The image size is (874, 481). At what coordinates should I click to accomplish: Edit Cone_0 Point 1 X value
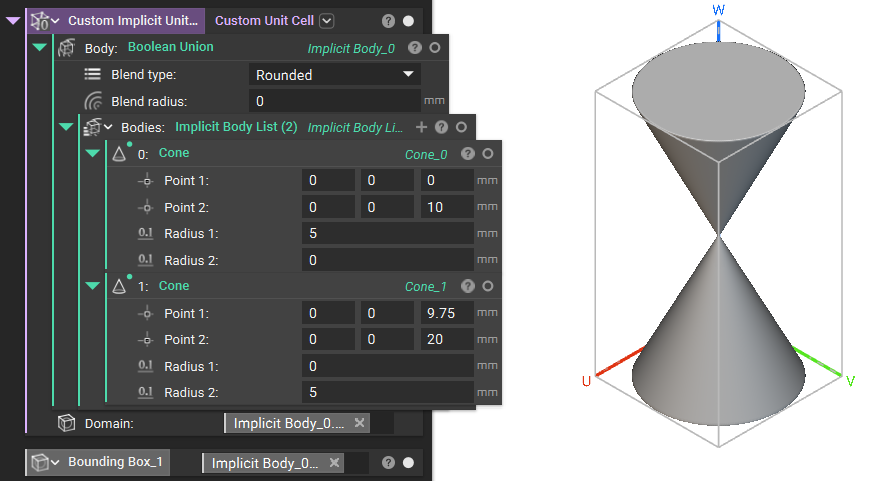pyautogui.click(x=328, y=181)
